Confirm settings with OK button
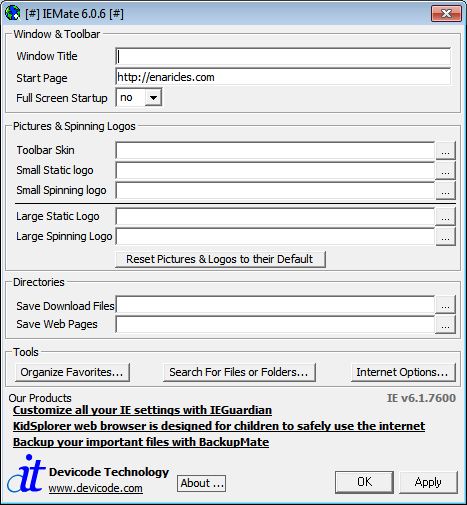This screenshot has width=467, height=505. click(x=364, y=482)
